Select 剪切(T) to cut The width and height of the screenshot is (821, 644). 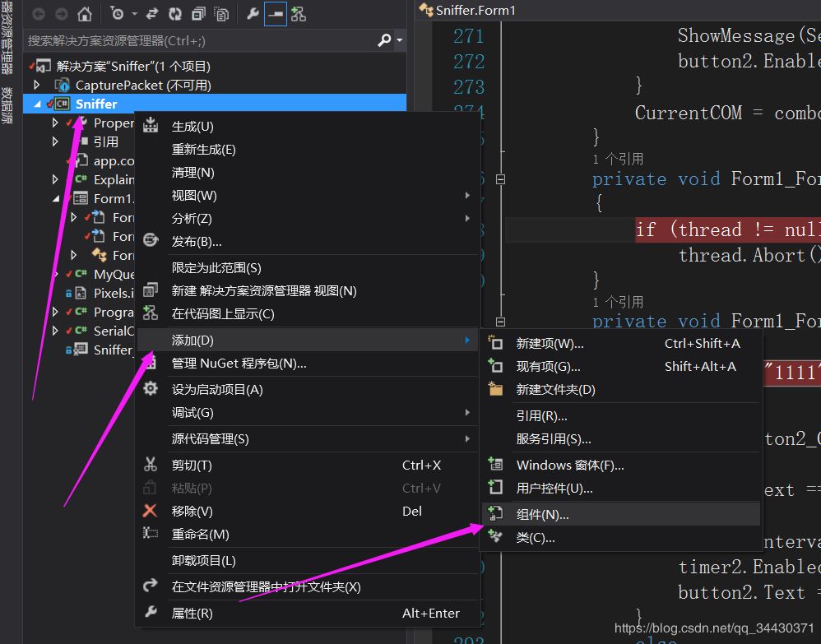(308, 465)
